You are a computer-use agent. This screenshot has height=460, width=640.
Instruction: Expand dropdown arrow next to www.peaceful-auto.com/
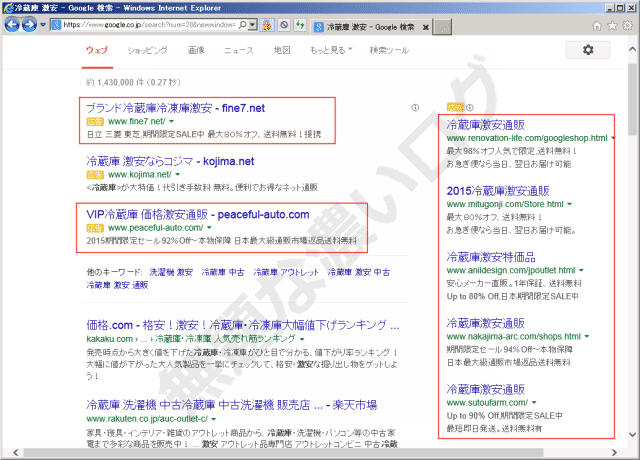pyautogui.click(x=209, y=228)
